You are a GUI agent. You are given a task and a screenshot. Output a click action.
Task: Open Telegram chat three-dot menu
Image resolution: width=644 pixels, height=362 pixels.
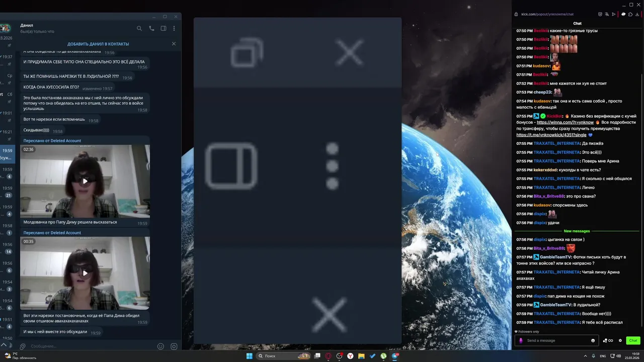[x=174, y=29]
